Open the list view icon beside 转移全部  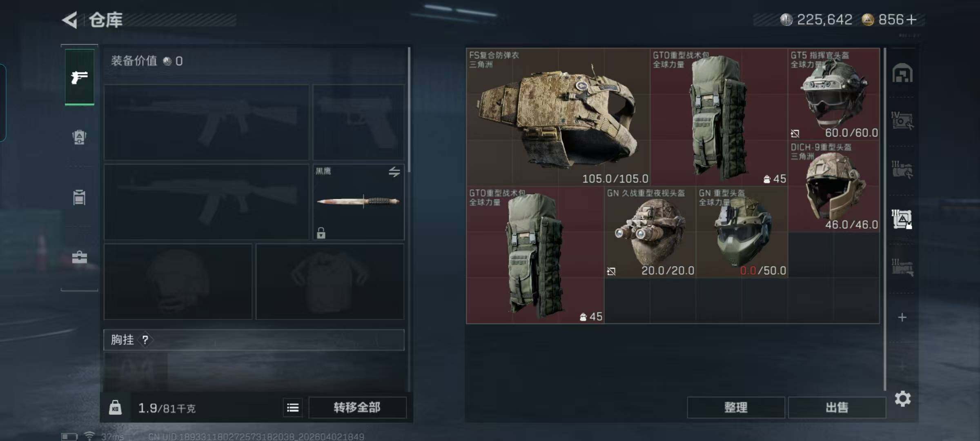[293, 408]
